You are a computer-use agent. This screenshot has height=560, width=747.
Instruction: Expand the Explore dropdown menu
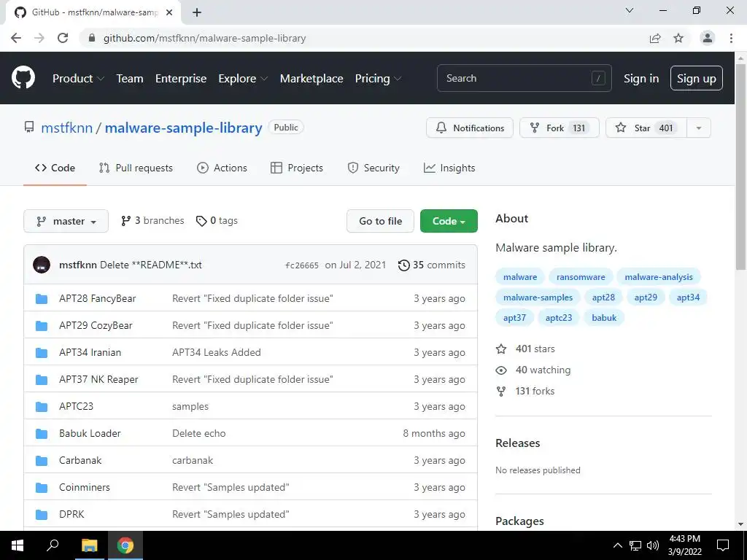pyautogui.click(x=243, y=79)
